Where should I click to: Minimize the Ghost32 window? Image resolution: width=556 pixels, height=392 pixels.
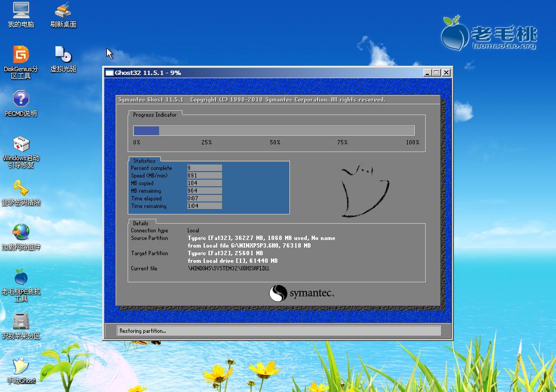(x=427, y=73)
